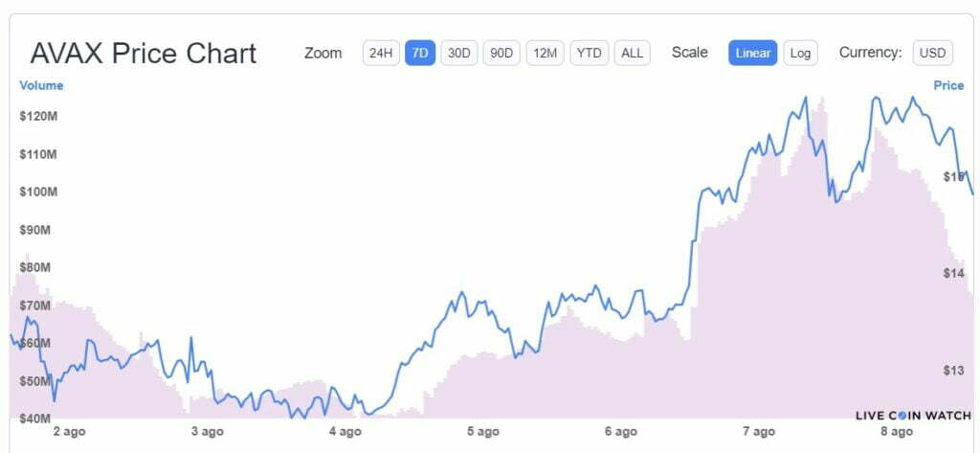Open the USD currency selector
This screenshot has width=980, height=453.
pyautogui.click(x=932, y=53)
